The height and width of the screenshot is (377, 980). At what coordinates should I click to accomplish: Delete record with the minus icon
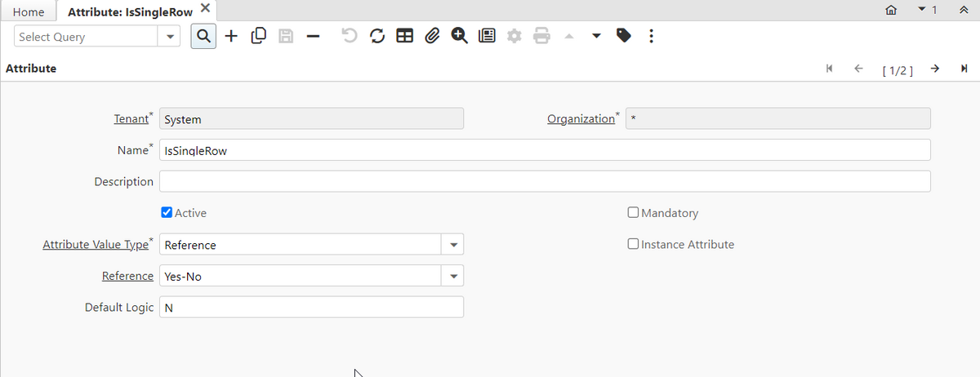coord(313,36)
